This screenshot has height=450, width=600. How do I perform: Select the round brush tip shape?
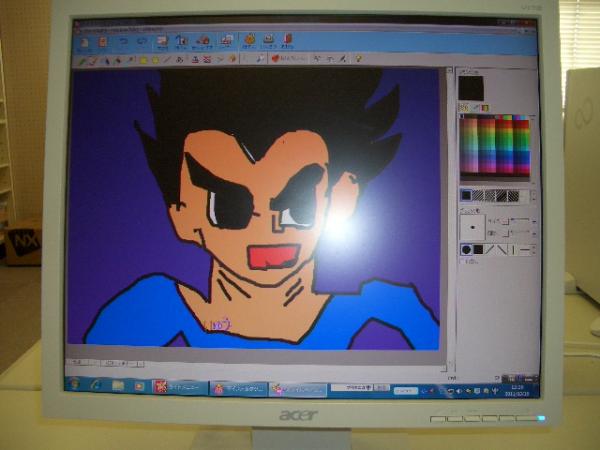pyautogui.click(x=466, y=250)
